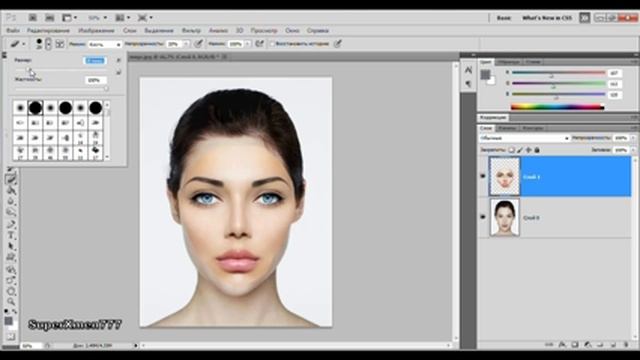Select the active Eraser tool in toolbox
Viewport: 640px width, 360px height.
(11, 179)
